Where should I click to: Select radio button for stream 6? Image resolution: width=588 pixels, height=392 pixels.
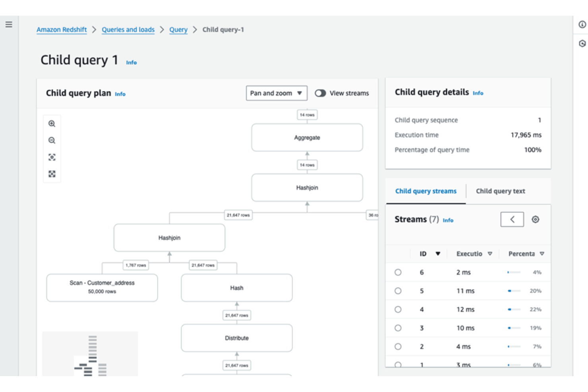pos(398,272)
